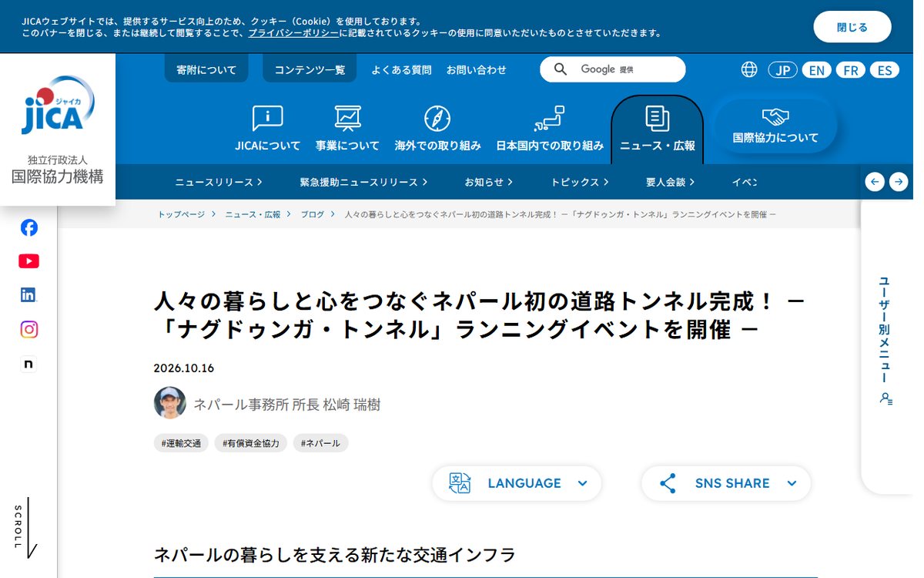Open the Facebook page icon

click(29, 227)
